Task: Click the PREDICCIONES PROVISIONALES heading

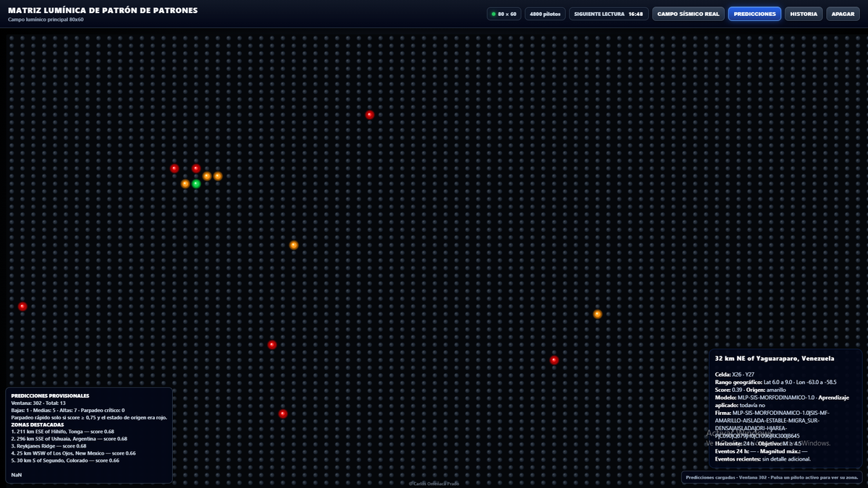Action: point(50,395)
